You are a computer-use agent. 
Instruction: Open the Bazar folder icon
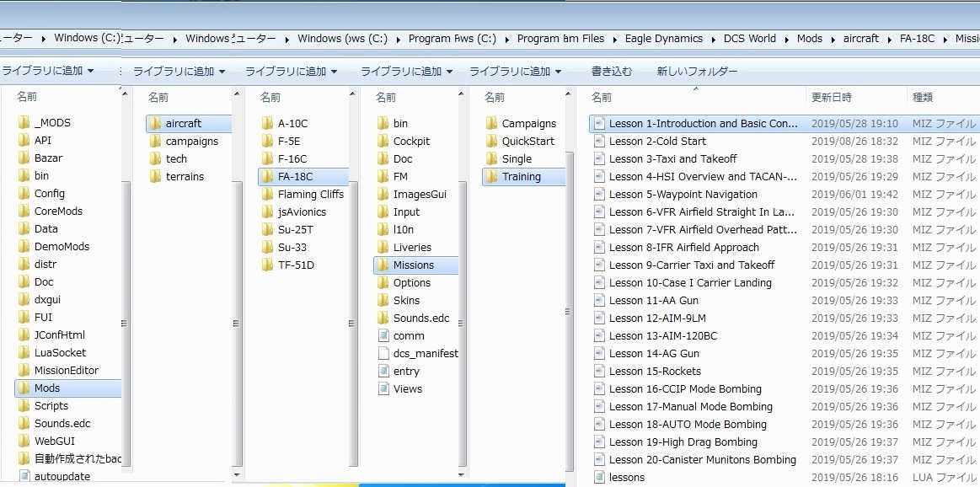[x=24, y=158]
